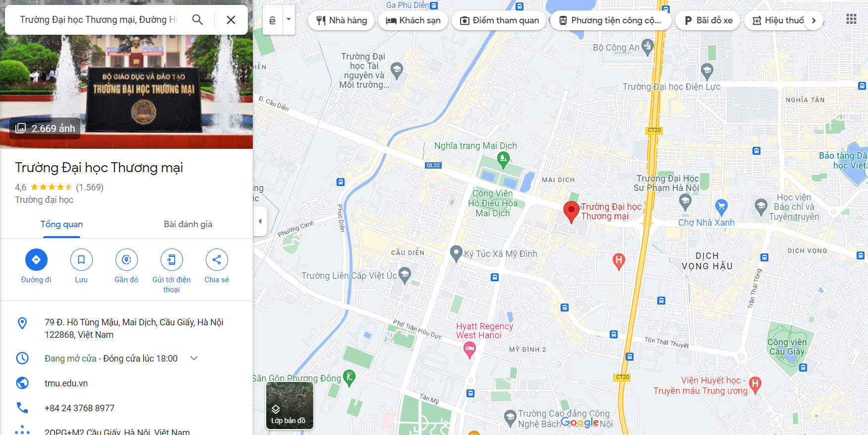
Task: Click the search magnifier icon
Action: [x=197, y=20]
